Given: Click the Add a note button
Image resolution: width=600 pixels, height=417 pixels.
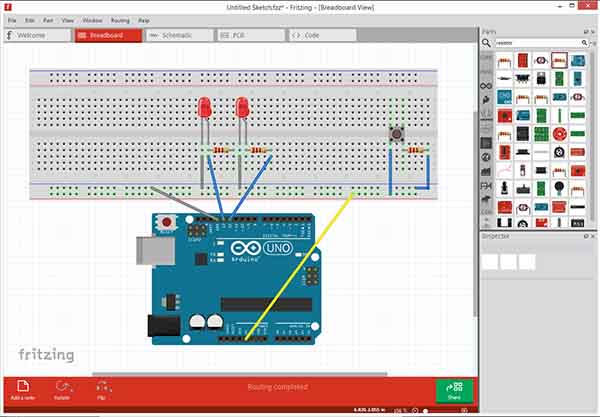Looking at the screenshot, I should click(23, 390).
